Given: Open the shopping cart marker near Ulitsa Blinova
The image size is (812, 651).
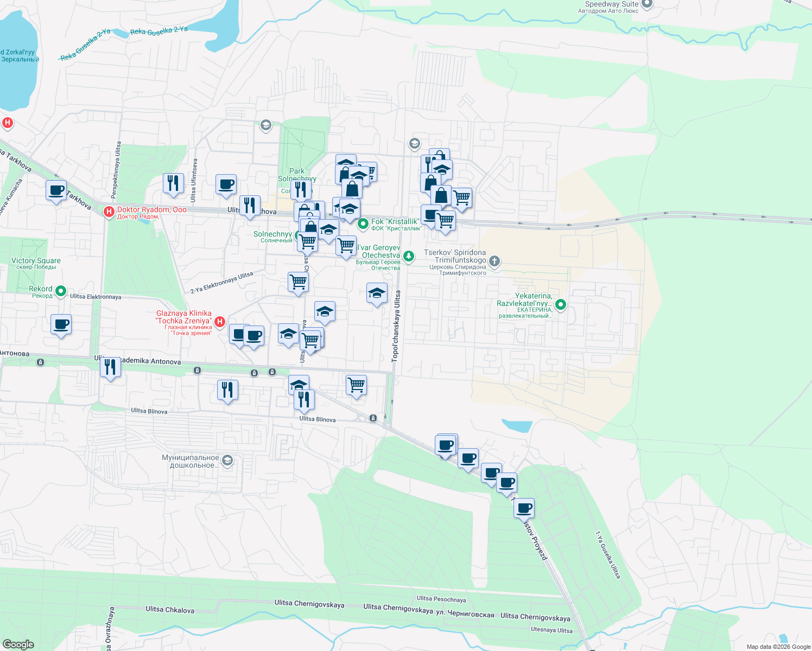Looking at the screenshot, I should click(x=357, y=385).
